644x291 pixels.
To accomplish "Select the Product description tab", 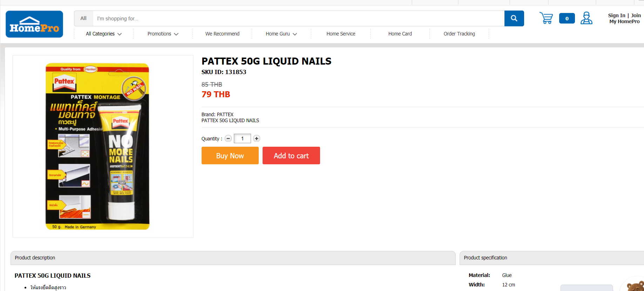I will pyautogui.click(x=233, y=258).
